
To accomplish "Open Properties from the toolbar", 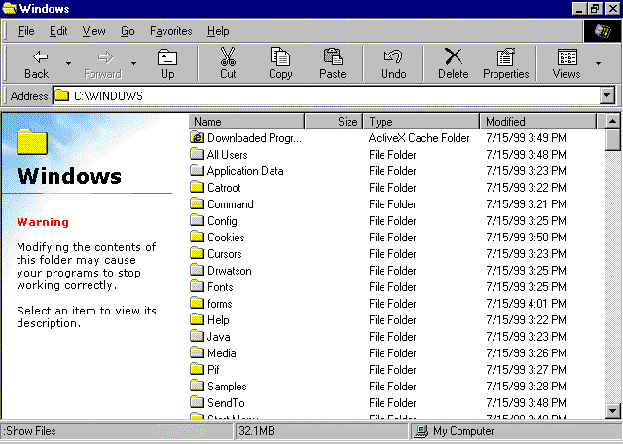I will (x=506, y=63).
